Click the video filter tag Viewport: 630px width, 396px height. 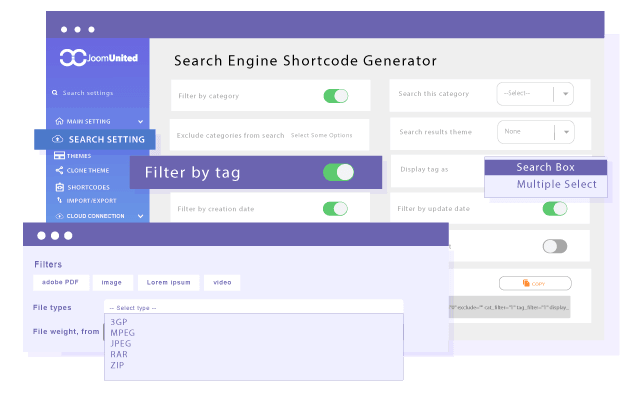pyautogui.click(x=222, y=282)
